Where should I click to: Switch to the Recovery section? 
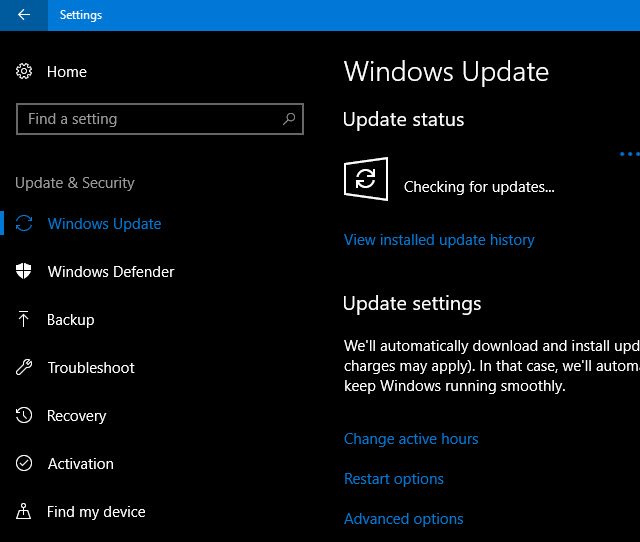77,416
